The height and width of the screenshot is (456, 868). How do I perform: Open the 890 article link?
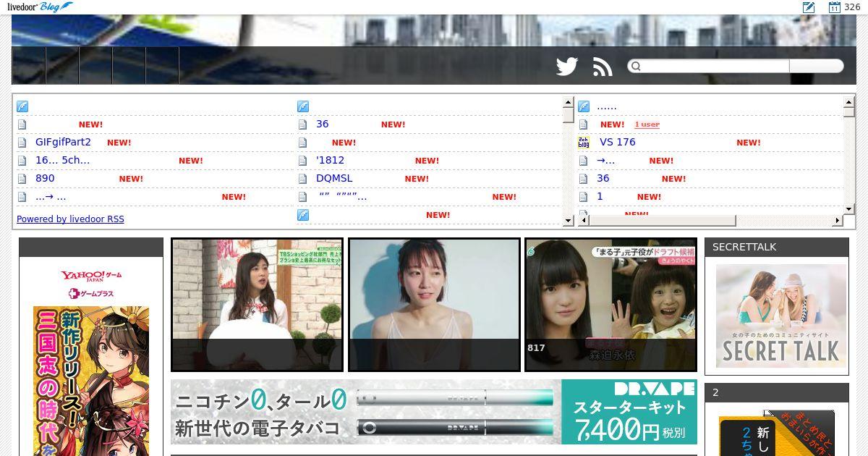pyautogui.click(x=45, y=179)
